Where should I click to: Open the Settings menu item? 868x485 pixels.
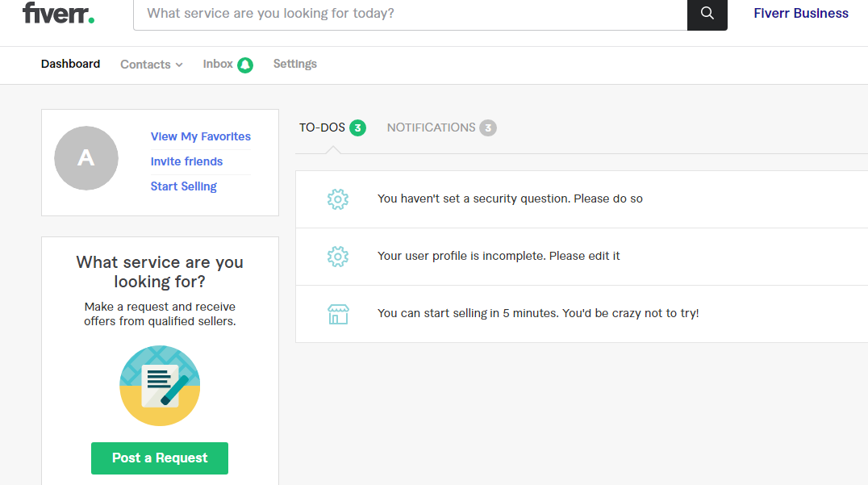tap(295, 64)
